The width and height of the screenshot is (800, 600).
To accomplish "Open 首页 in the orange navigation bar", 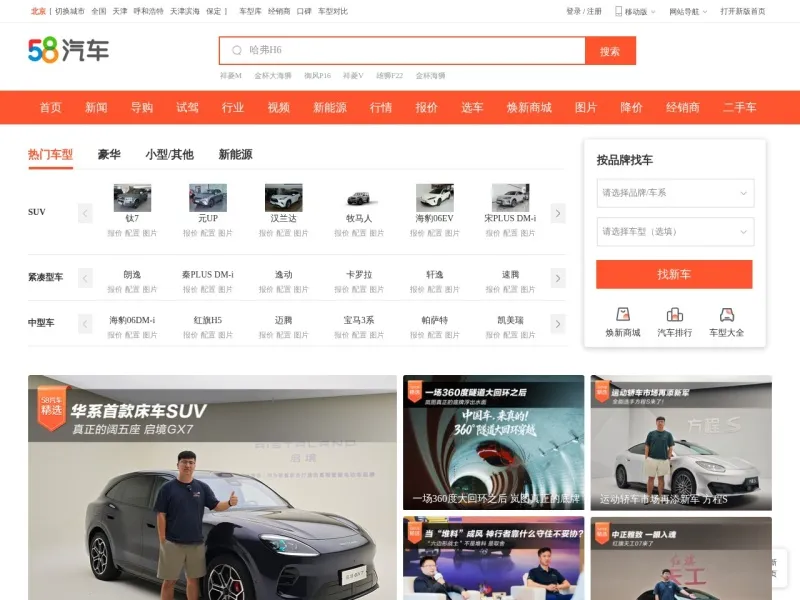I will point(51,108).
